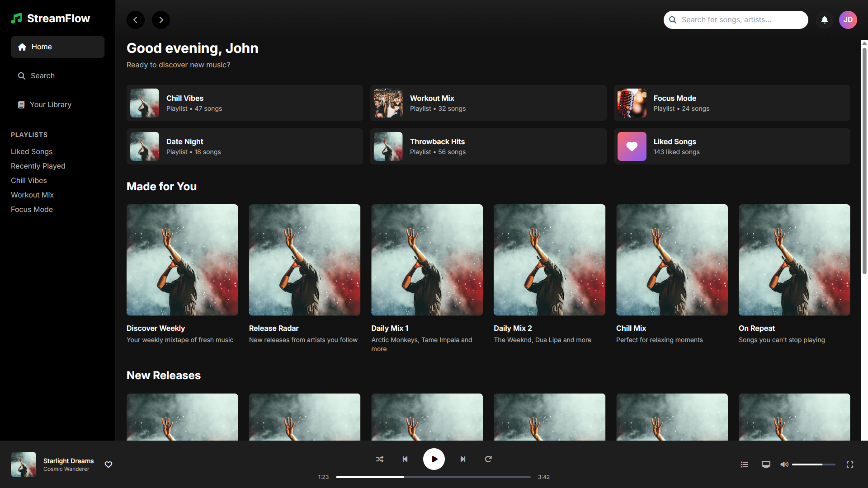Viewport: 868px width, 488px height.
Task: Adjust the volume slider
Action: (x=814, y=464)
